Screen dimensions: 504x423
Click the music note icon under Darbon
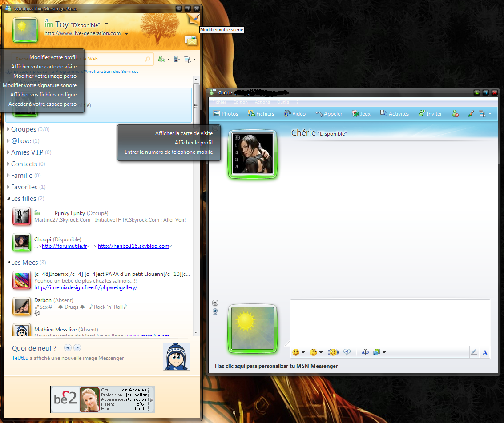[x=37, y=313]
